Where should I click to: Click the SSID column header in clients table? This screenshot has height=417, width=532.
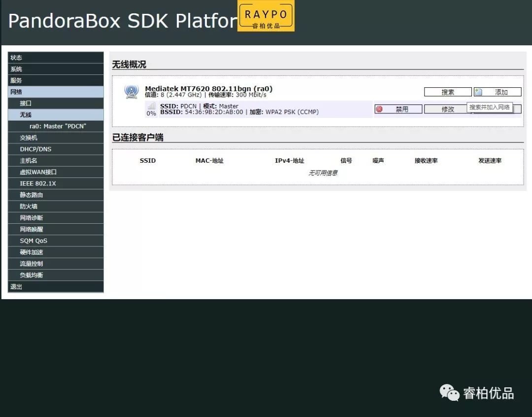pos(148,161)
